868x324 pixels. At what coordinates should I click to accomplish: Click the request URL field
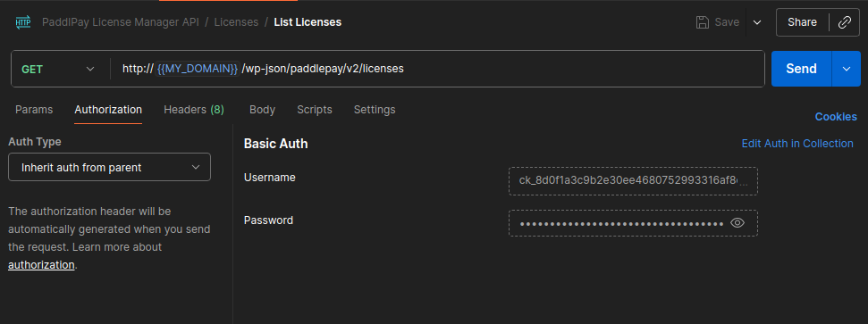click(x=435, y=69)
